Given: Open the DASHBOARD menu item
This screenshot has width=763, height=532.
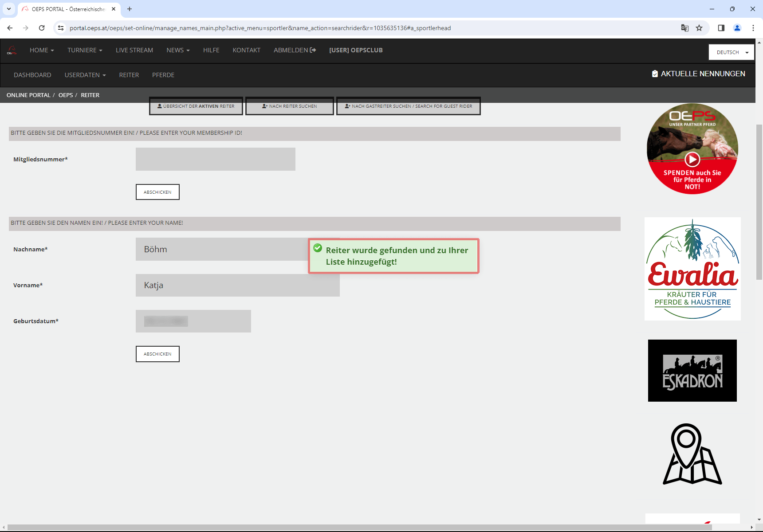Looking at the screenshot, I should tap(32, 75).
